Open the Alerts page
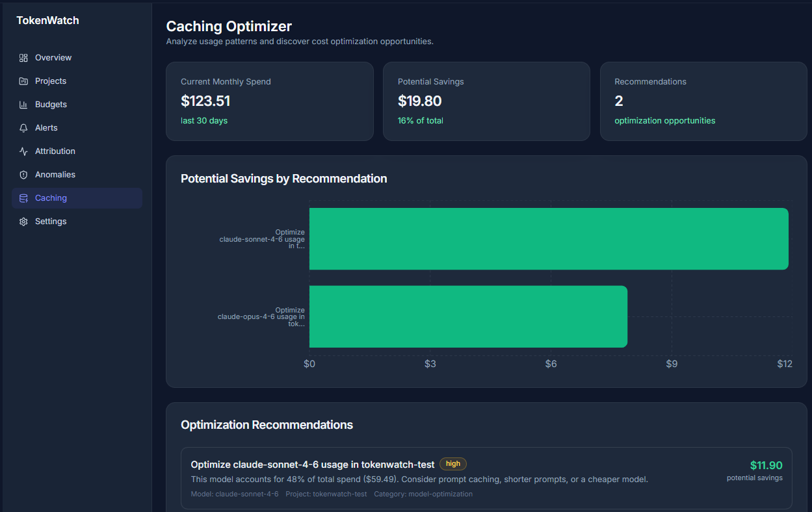The height and width of the screenshot is (512, 812). [46, 127]
